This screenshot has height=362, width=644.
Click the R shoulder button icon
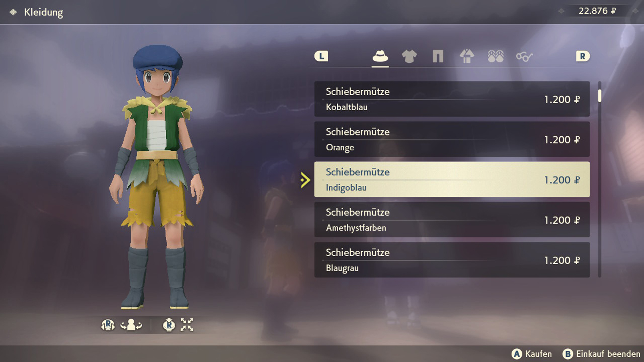coord(582,56)
